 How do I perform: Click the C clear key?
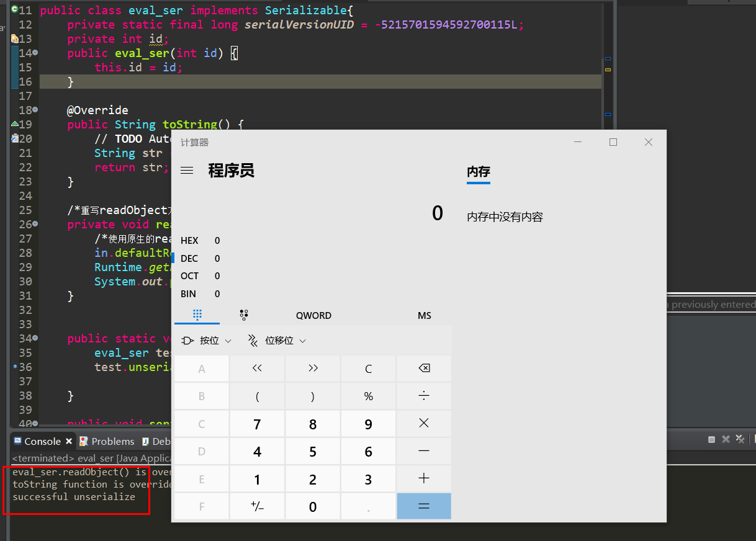coord(369,369)
